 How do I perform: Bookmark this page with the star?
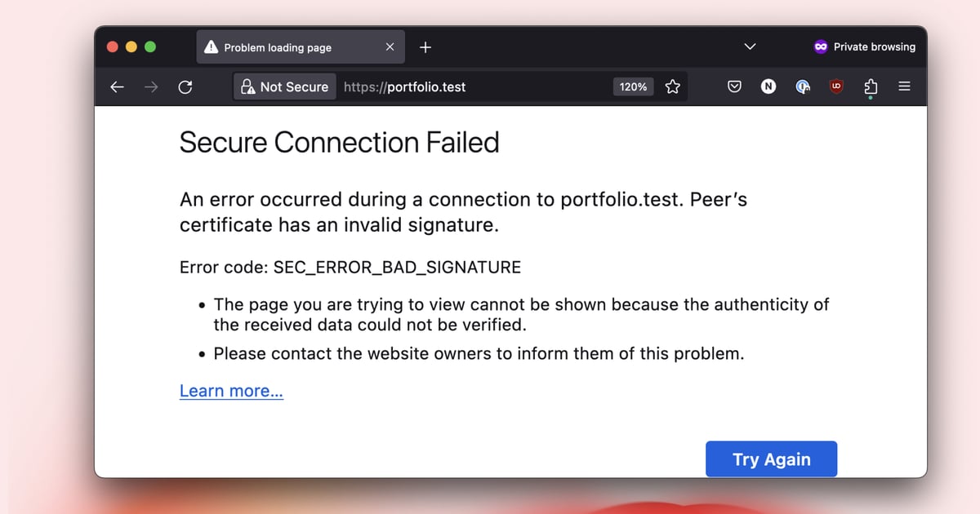[x=673, y=86]
